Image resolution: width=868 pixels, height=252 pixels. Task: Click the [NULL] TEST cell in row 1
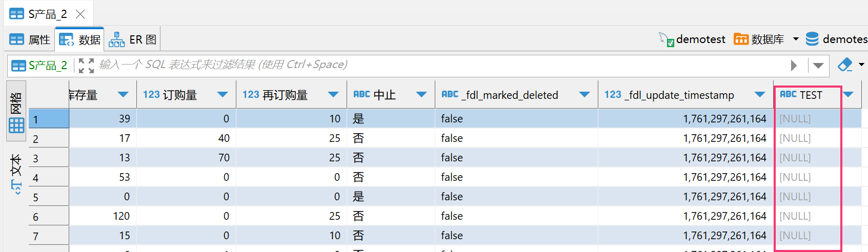(x=818, y=119)
